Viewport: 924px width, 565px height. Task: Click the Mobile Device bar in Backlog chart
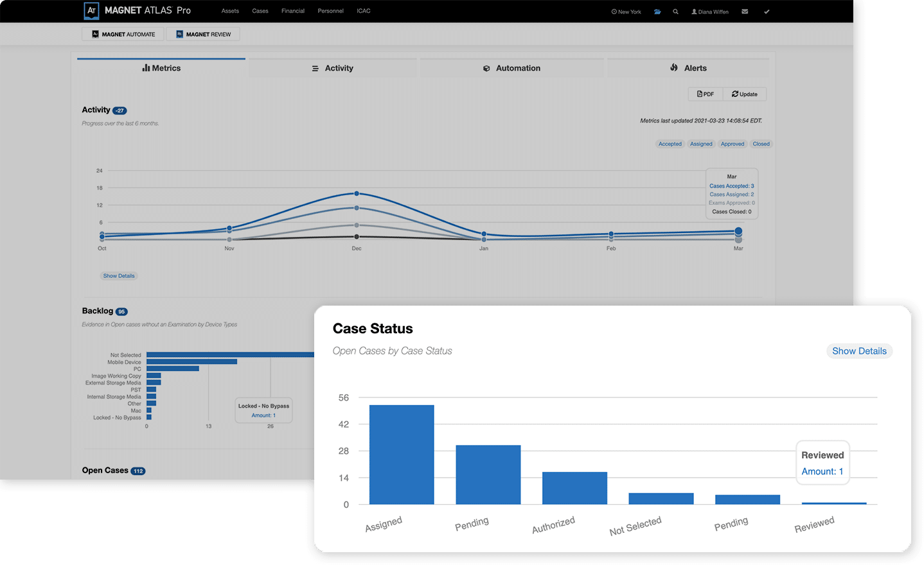(x=191, y=362)
